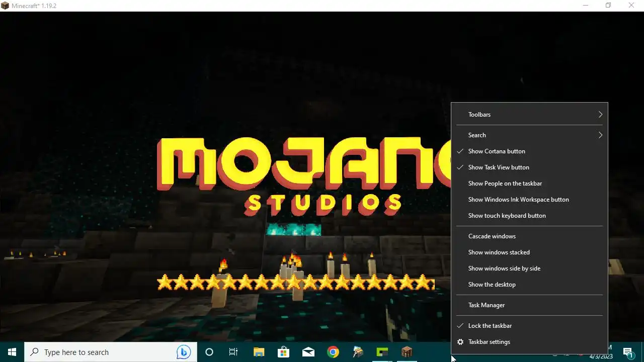Screen dimensions: 644x362
Task: Open Task Manager from context menu
Action: (529, 305)
